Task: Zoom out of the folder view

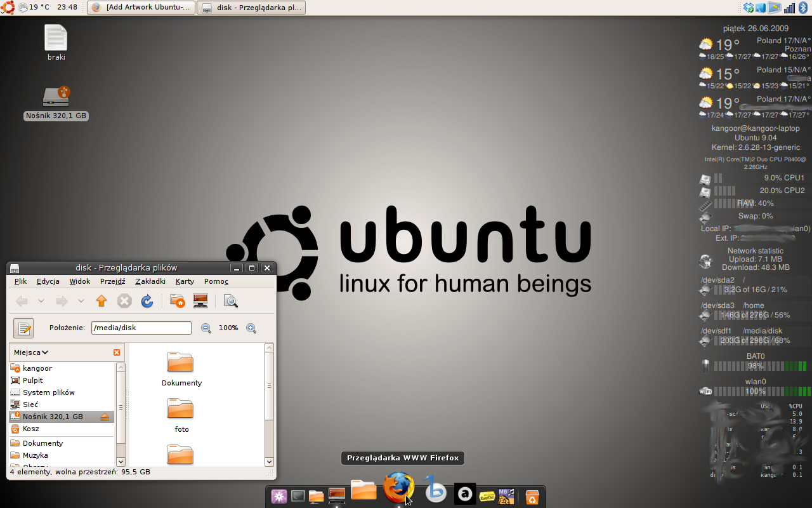Action: 206,328
